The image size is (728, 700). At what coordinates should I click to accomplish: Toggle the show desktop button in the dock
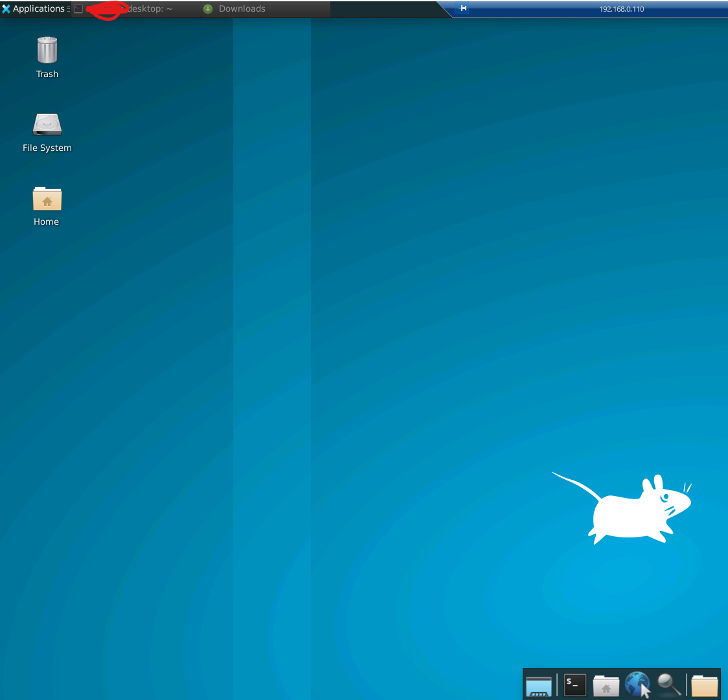click(x=538, y=684)
